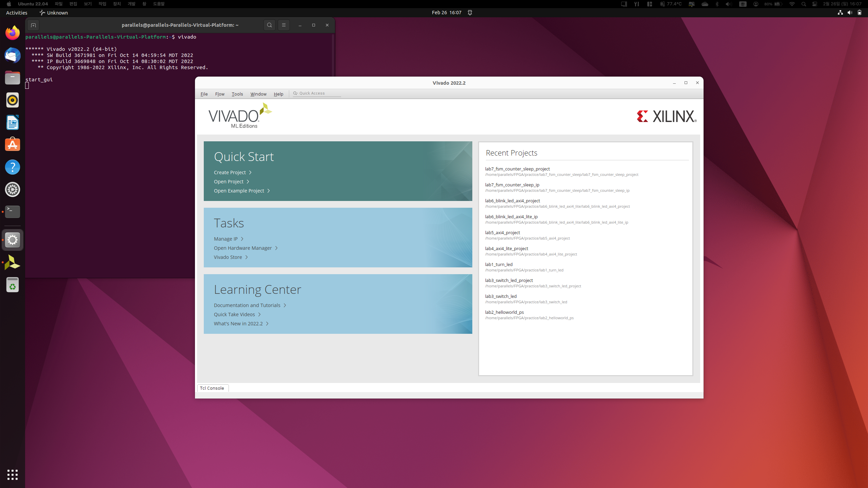
Task: Open the notification bell in top bar
Action: coord(470,13)
